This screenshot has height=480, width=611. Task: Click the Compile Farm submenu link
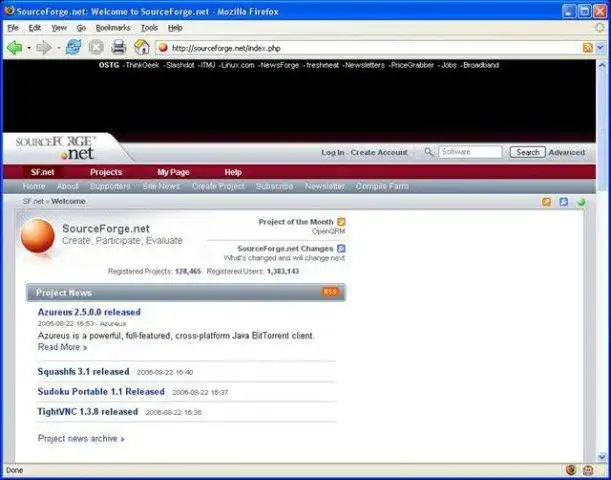click(382, 186)
